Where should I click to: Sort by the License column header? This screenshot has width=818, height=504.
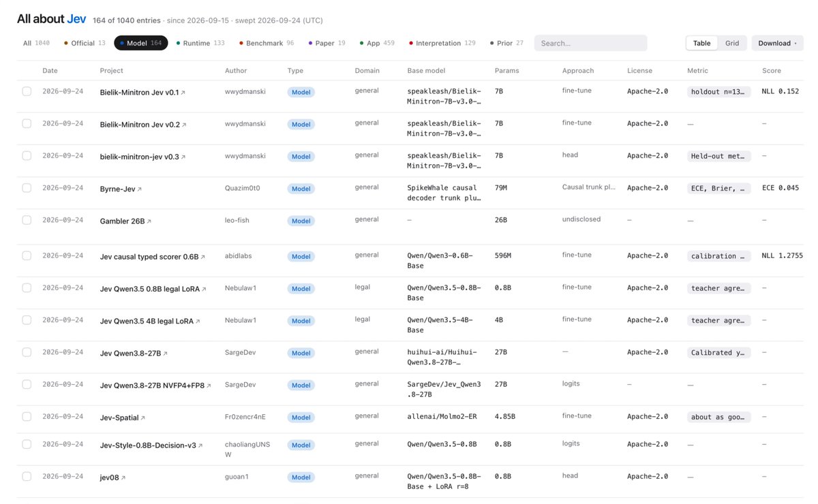click(x=639, y=70)
